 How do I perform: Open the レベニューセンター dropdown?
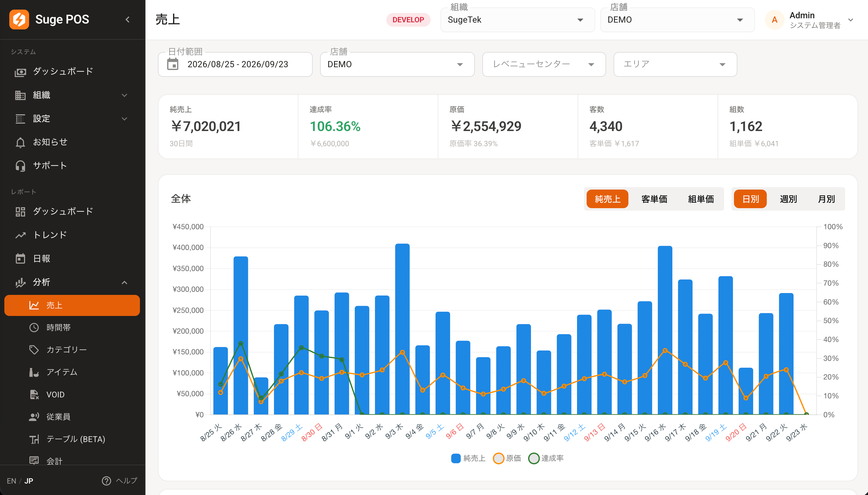point(544,64)
